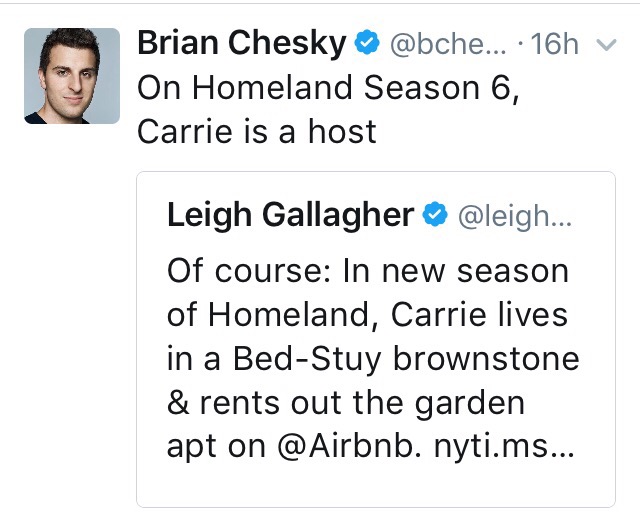Viewport: 640px width, 518px height.
Task: Click 'of Homeland, Carrie lives' line in quote
Action: pyautogui.click(x=367, y=315)
